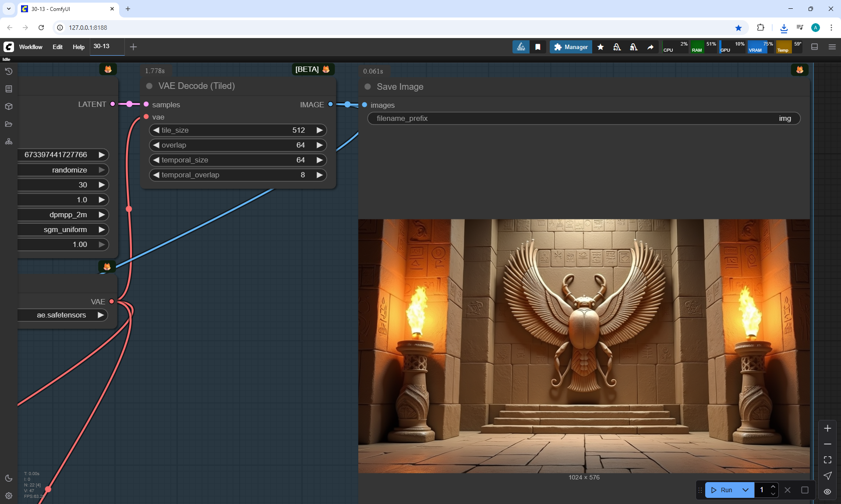Click the bookmark icon in top toolbar

coord(538,47)
